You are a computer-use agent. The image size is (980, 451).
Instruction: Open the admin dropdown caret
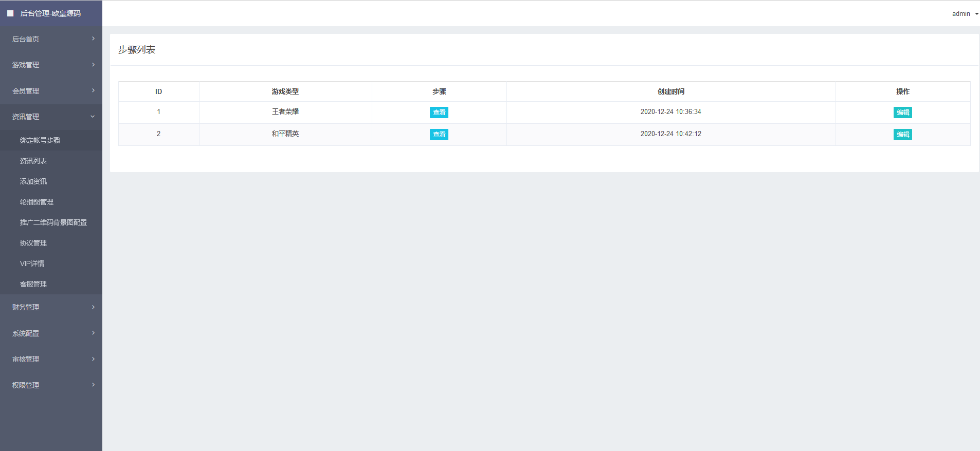976,14
